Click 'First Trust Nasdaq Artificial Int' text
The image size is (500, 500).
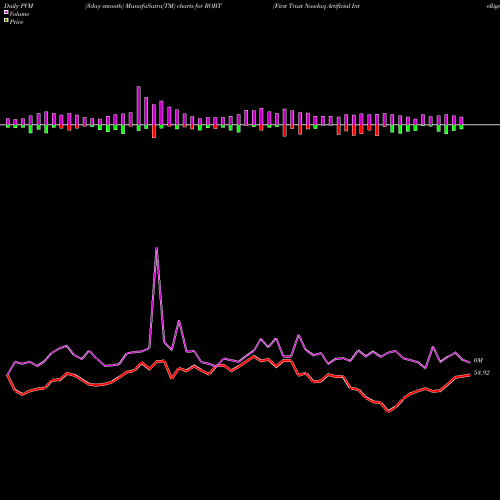pos(316,6)
